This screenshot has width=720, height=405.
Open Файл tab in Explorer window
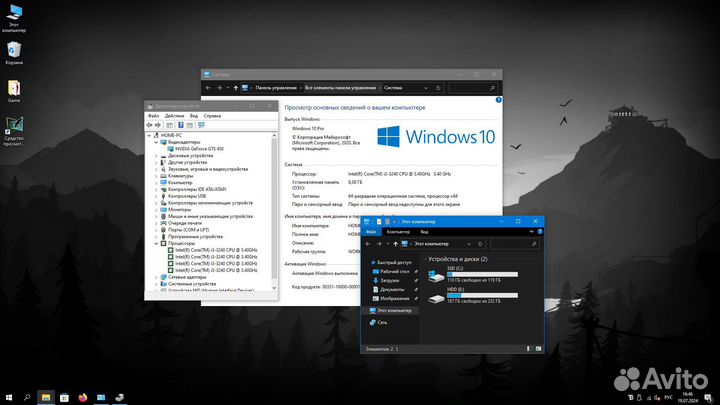[371, 232]
